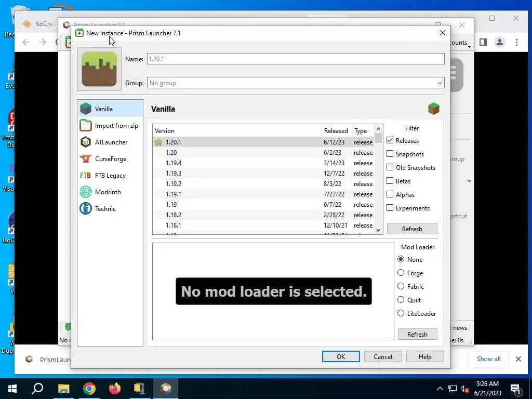Click the Prism Launcher taskbar icon
The height and width of the screenshot is (399, 532).
pyautogui.click(x=166, y=389)
